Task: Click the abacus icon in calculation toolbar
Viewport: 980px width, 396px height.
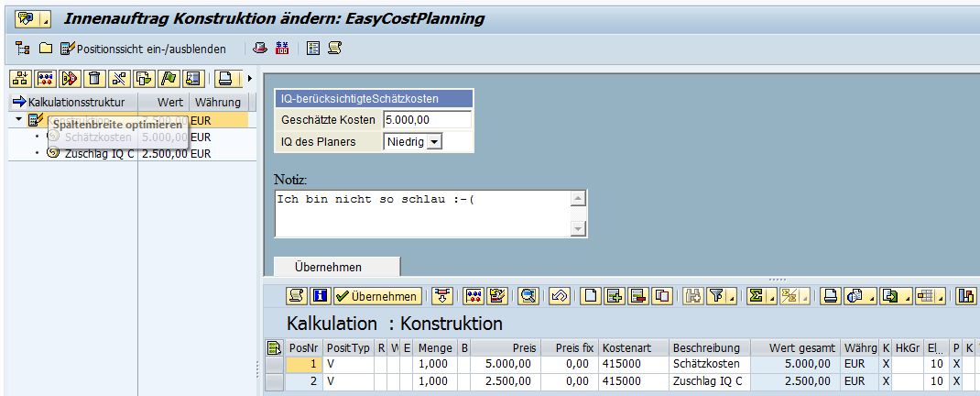Action: [x=474, y=296]
